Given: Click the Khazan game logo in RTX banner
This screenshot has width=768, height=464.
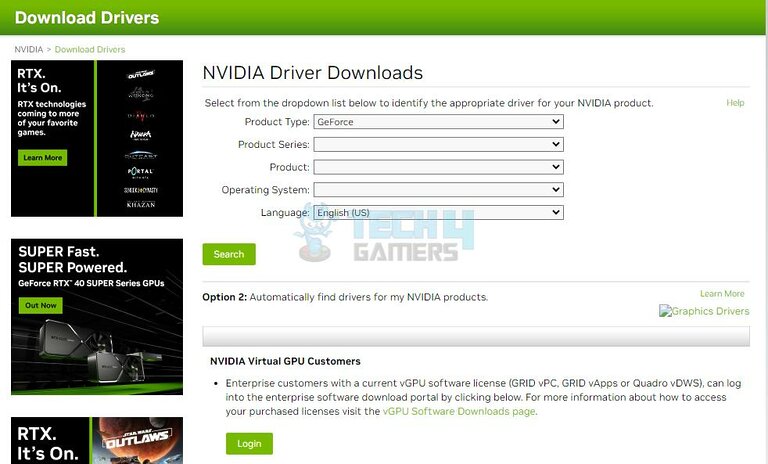Looking at the screenshot, I should pyautogui.click(x=141, y=204).
